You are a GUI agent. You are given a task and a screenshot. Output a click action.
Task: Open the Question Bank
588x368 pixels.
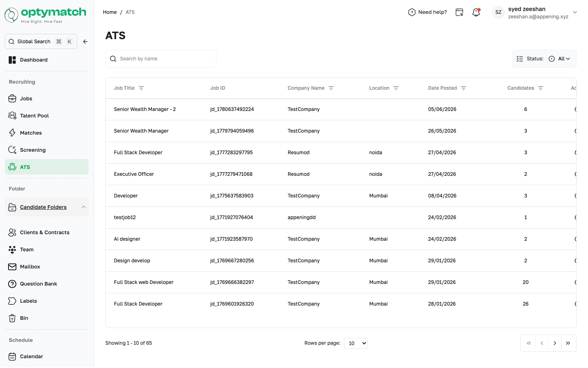pyautogui.click(x=47, y=284)
